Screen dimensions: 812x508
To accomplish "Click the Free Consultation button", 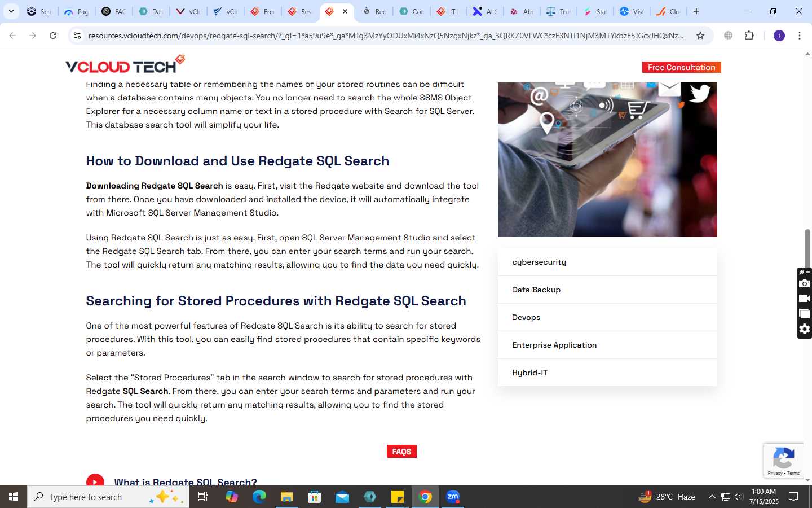I will coord(681,67).
